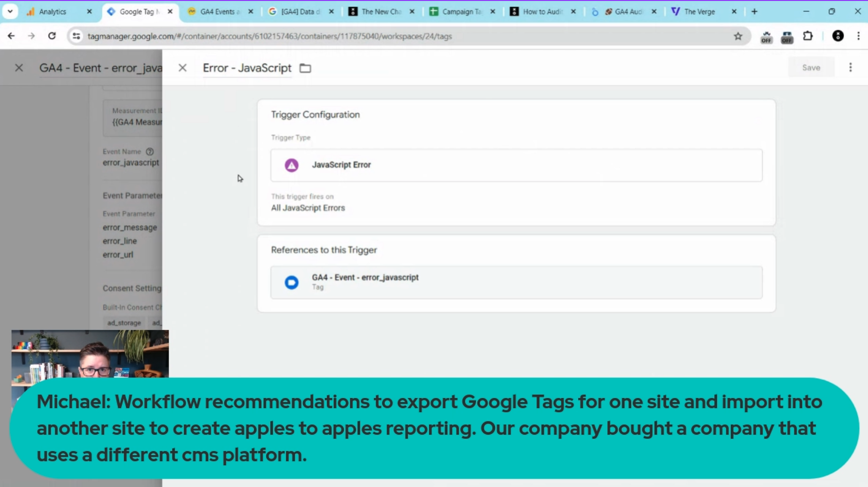Open the browser profile avatar
This screenshot has height=487, width=868.
point(838,36)
